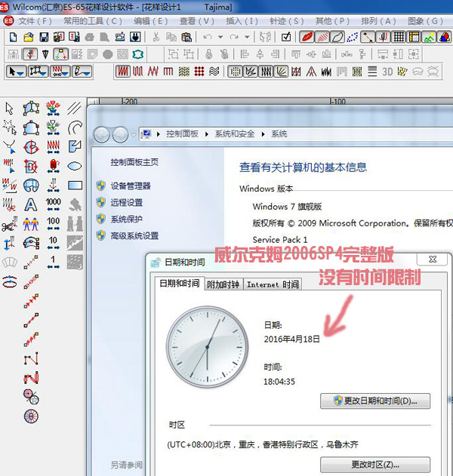Open the 文件 (F) menu
Viewport: 453px width, 476px height.
pyautogui.click(x=35, y=21)
